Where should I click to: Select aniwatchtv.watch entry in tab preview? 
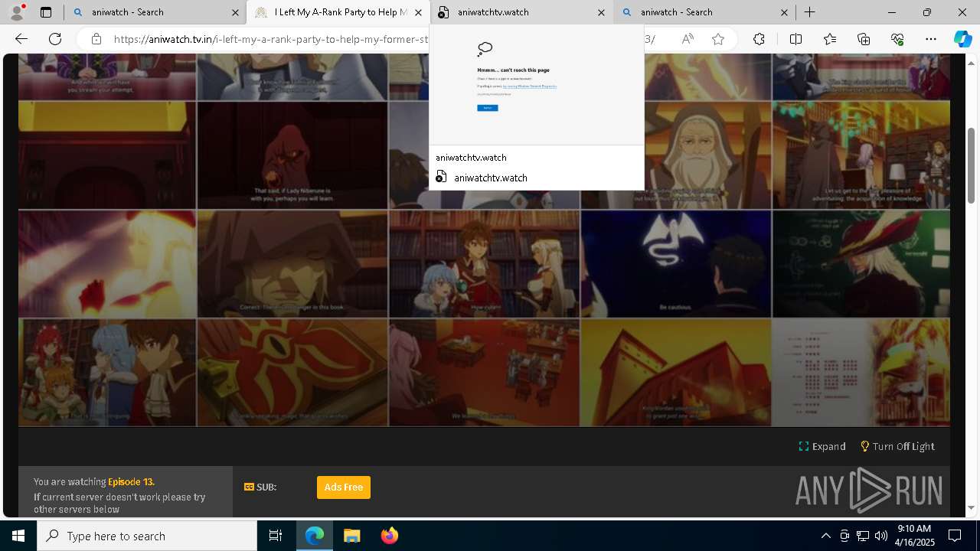pyautogui.click(x=536, y=178)
